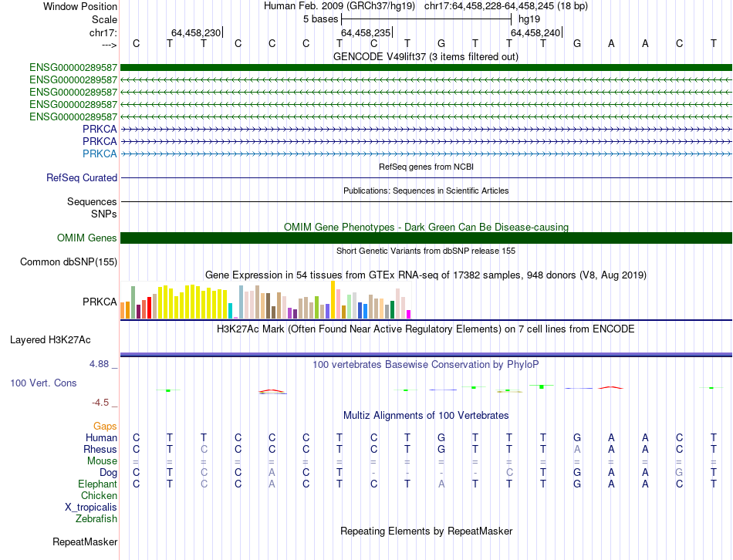This screenshot has width=733, height=560.
Task: Click the SNPs track label
Action: coord(104,214)
